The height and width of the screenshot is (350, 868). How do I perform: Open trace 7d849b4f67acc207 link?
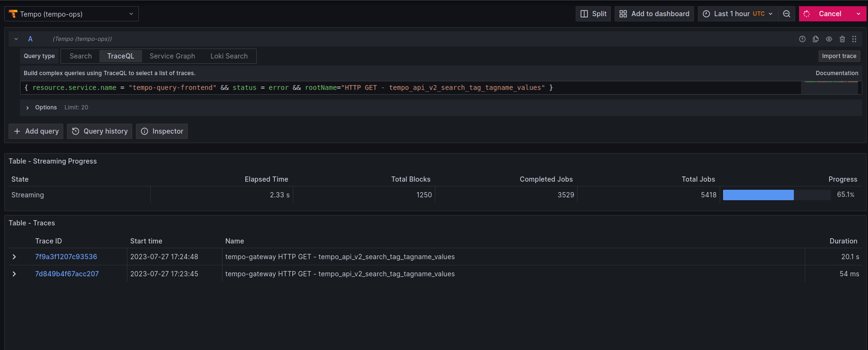coord(67,274)
